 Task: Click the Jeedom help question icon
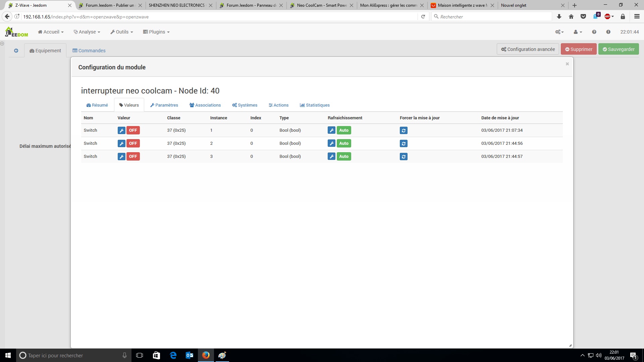tap(594, 32)
